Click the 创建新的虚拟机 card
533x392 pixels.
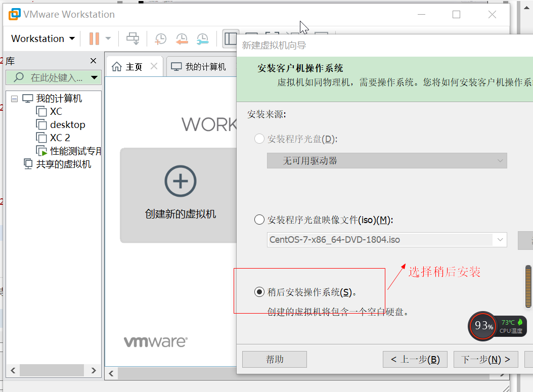(178, 195)
